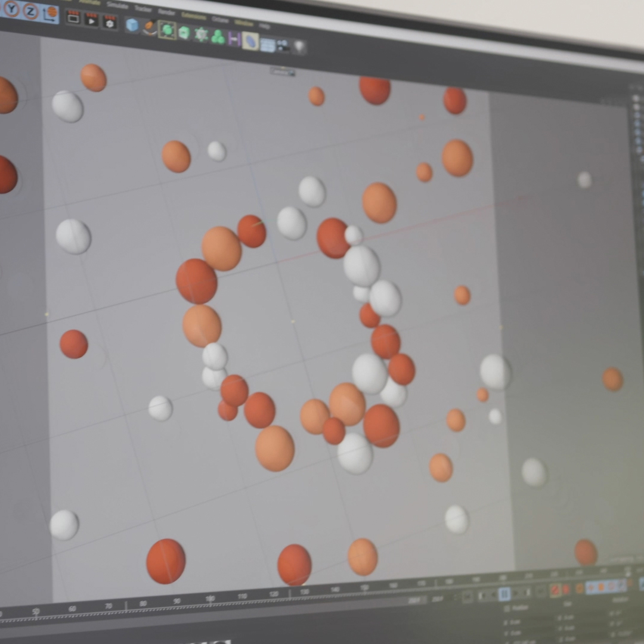Open the Simulate menu

click(x=118, y=5)
